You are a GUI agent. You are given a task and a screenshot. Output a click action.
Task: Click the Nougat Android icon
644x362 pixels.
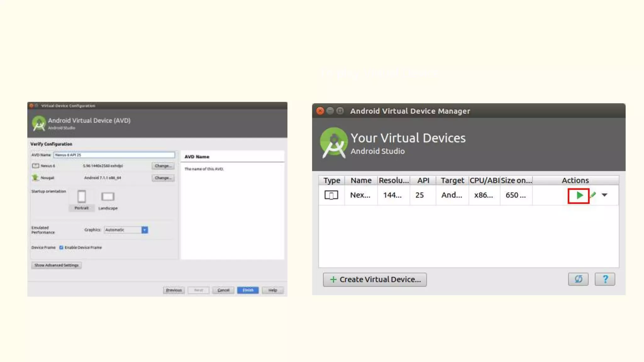coord(35,178)
